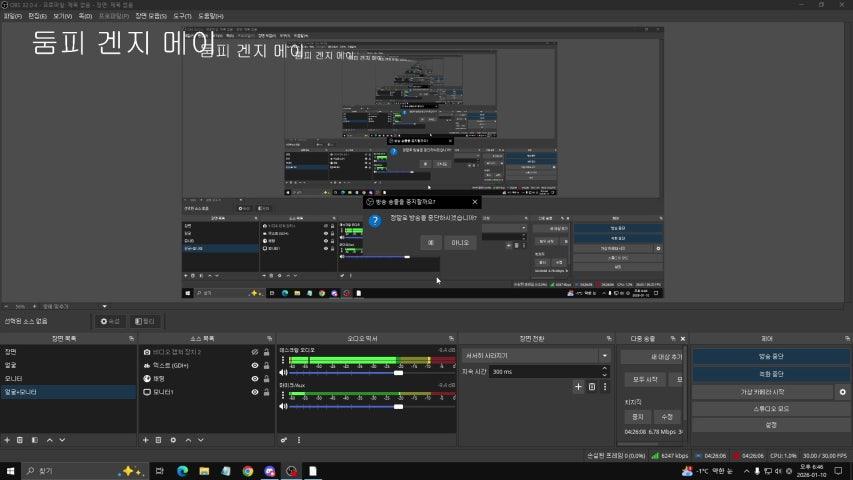The height and width of the screenshot is (480, 853).
Task: Open source properties gear in sources toolbar
Action: coord(173,440)
